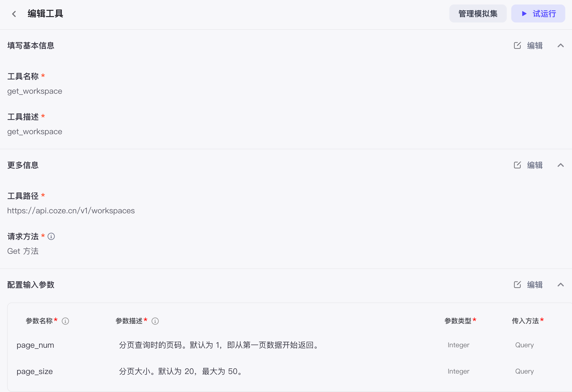This screenshot has width=572, height=392.
Task: Select the page_num parameter row
Action: 36,345
